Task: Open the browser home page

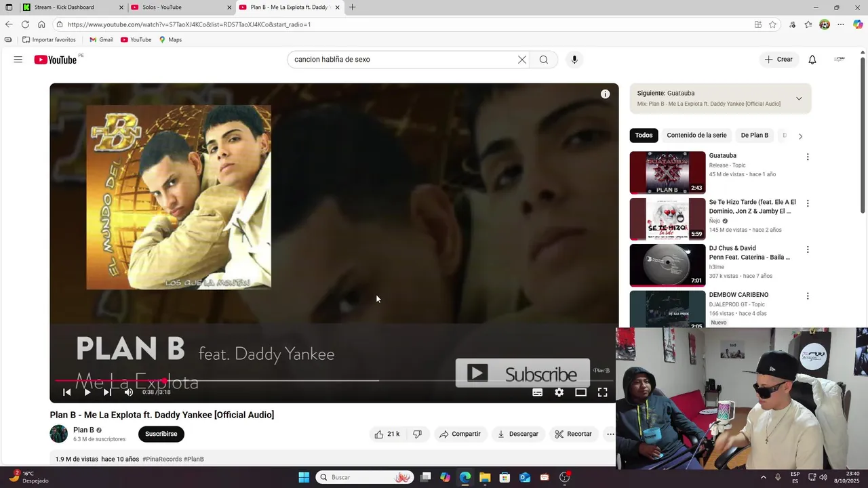Action: tap(41, 24)
